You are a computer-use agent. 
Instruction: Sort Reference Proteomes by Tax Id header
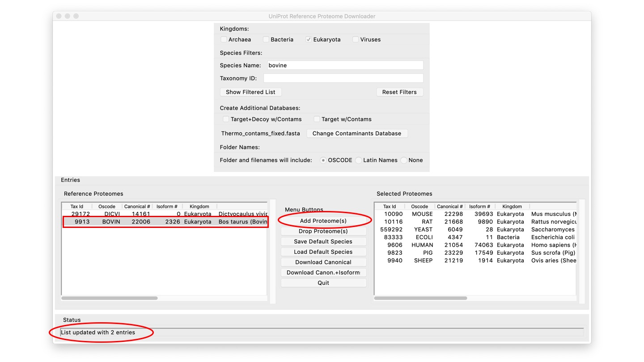tap(77, 206)
